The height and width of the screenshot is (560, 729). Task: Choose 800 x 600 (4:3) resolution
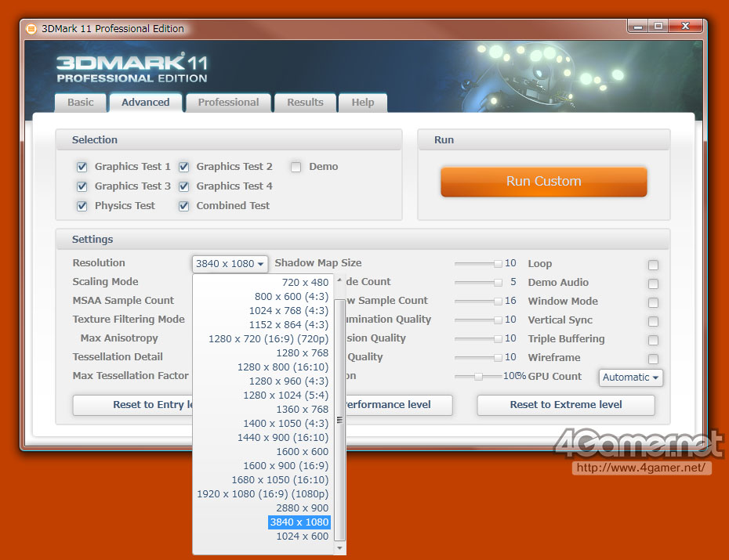pyautogui.click(x=292, y=296)
